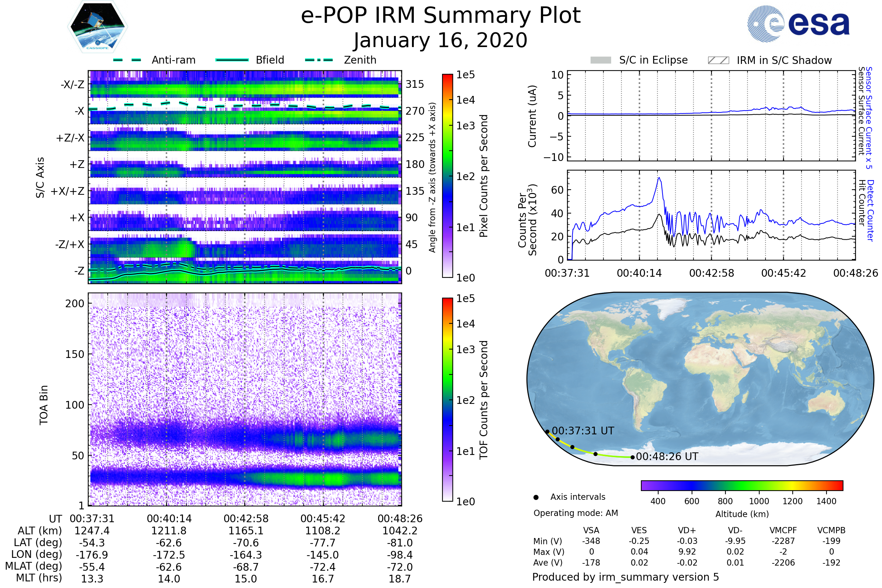Click the VMCPF voltage column header

[783, 530]
